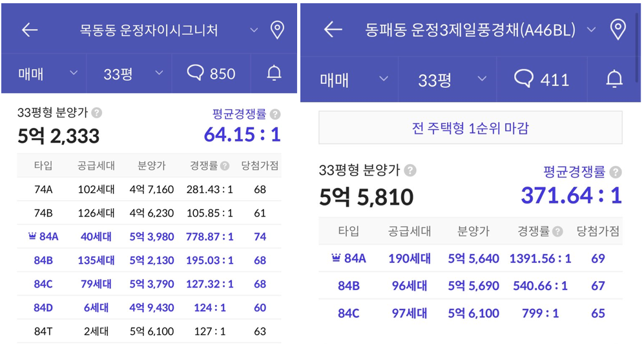Select 74A type row label
Screen dimensions: 644x345
tap(43, 189)
